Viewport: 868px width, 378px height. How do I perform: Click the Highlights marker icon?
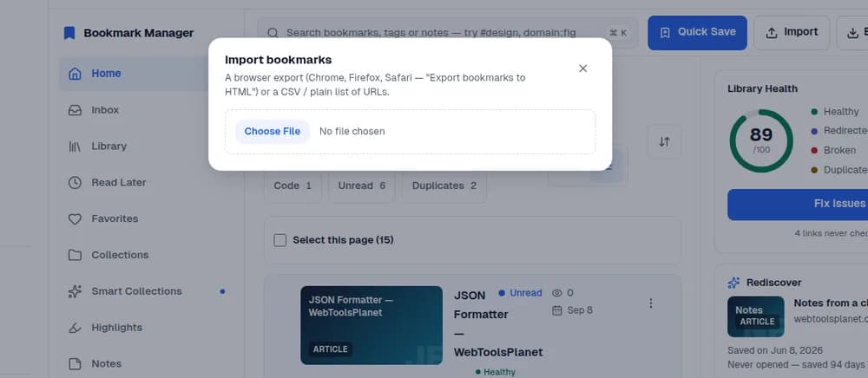click(x=75, y=328)
